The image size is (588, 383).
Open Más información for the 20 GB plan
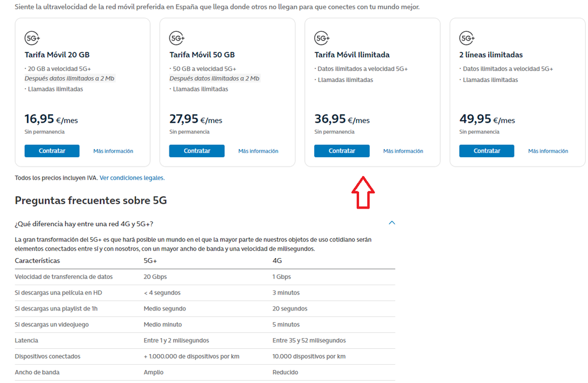click(x=113, y=151)
